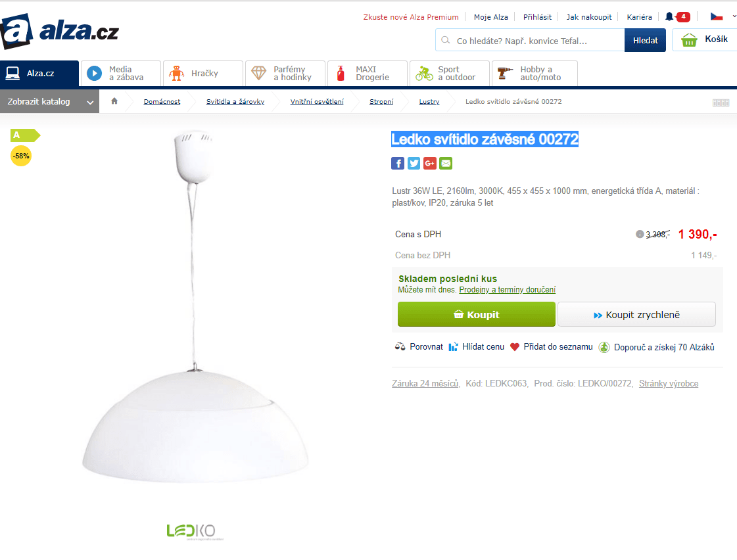737x560 pixels.
Task: Click Hledat search button
Action: point(645,40)
